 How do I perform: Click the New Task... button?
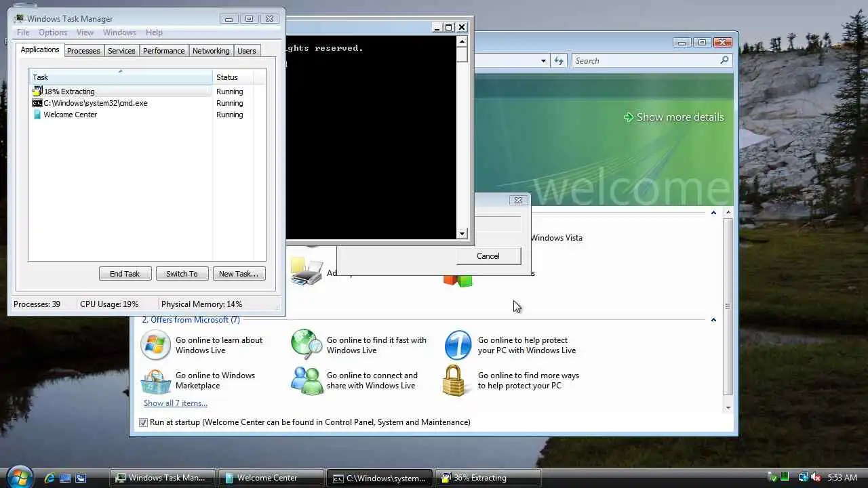[x=239, y=274]
